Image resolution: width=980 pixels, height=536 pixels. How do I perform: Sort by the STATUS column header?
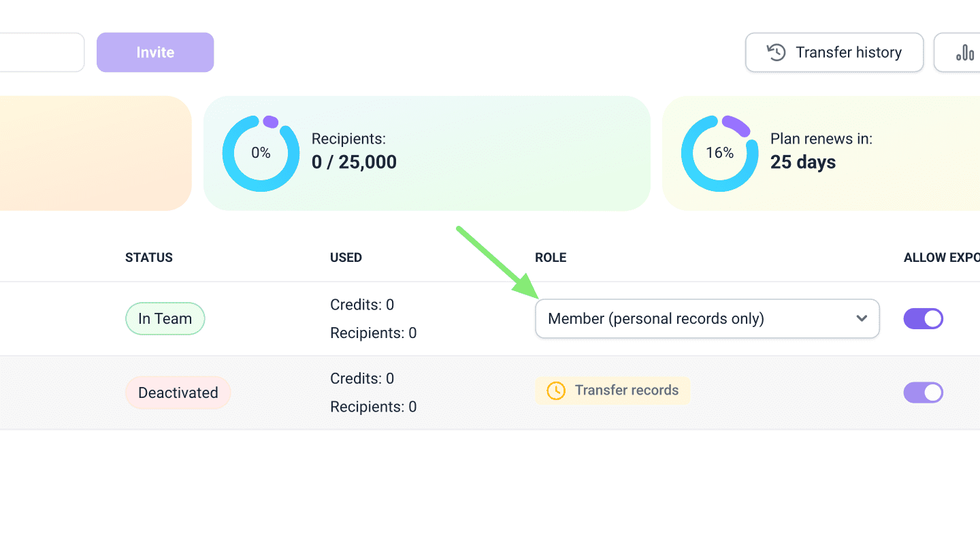pos(149,258)
